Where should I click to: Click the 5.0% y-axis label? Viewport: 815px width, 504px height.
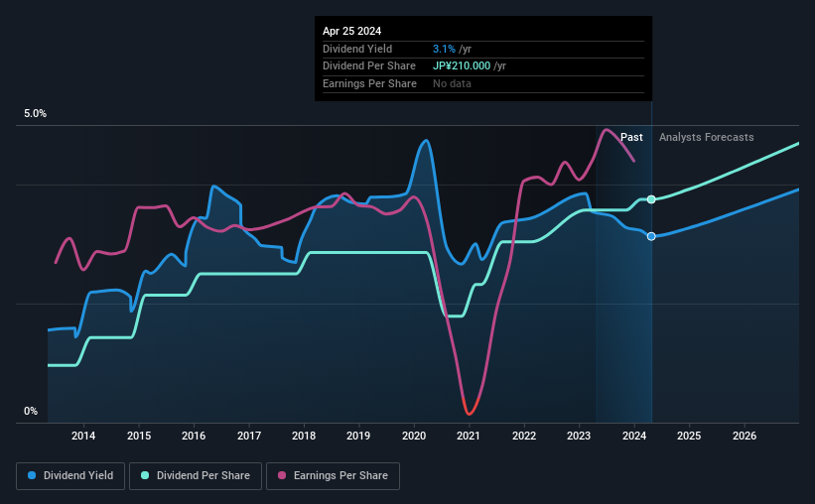point(35,114)
